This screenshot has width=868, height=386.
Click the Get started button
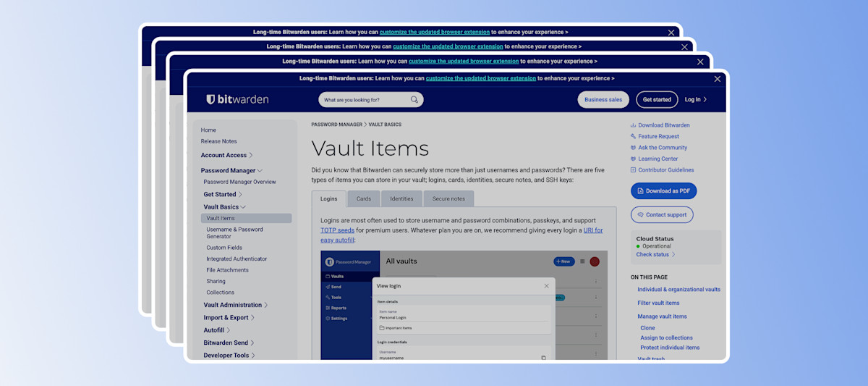[x=657, y=100]
